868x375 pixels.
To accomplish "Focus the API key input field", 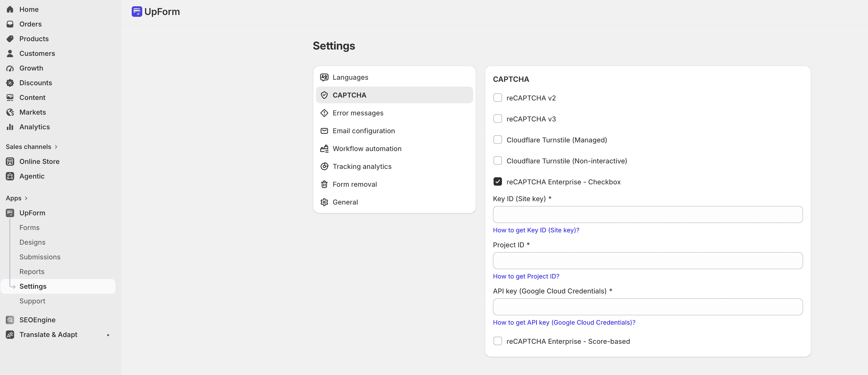I will [x=648, y=307].
